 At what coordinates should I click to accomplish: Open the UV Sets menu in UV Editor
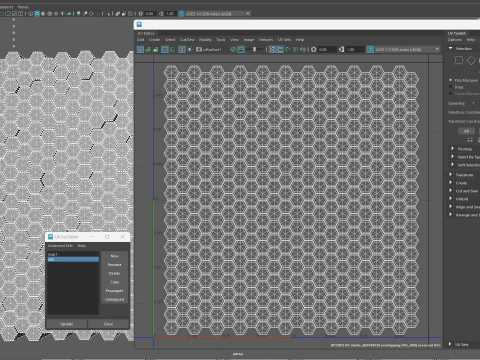[284, 40]
